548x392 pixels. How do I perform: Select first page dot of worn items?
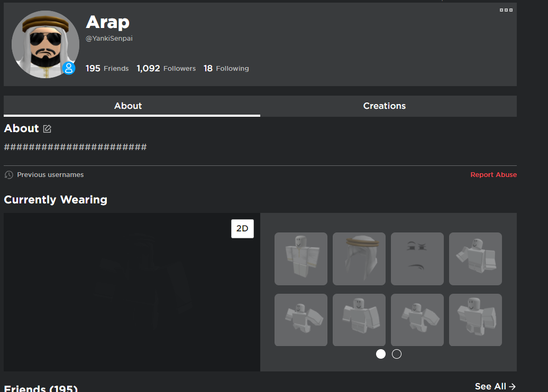pyautogui.click(x=381, y=354)
